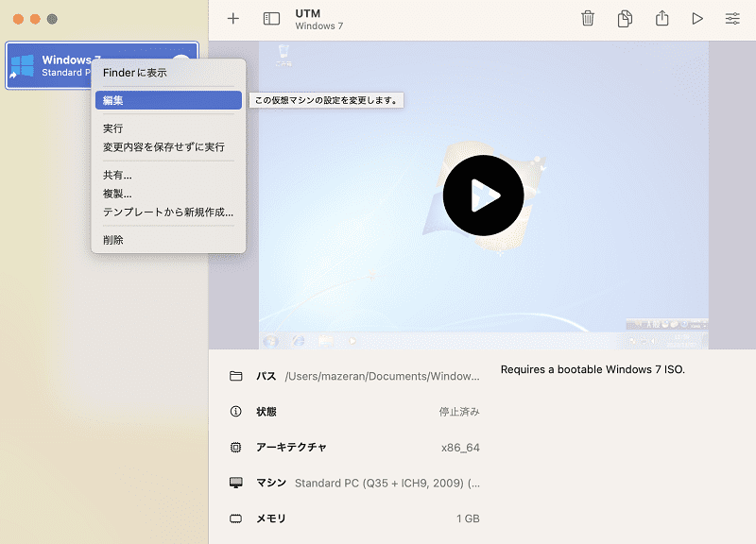Click the trash icon in toolbar
This screenshot has width=756, height=544.
[x=588, y=18]
